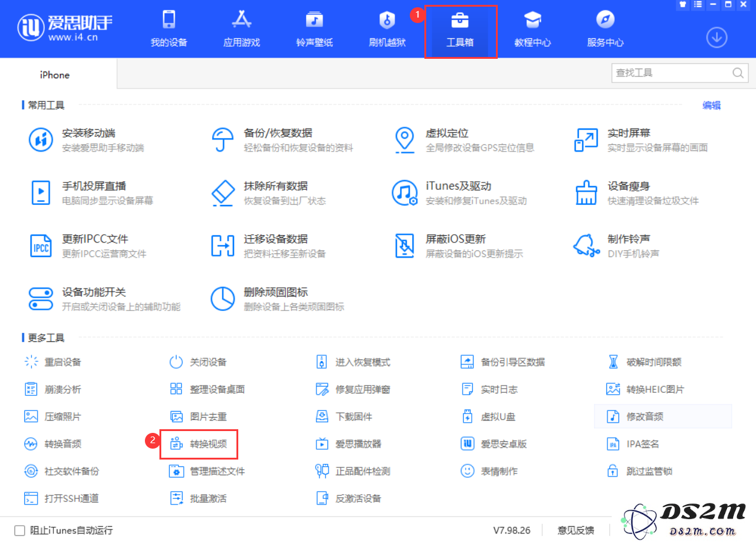This screenshot has width=756, height=542.
Task: Open the 安装移动端 tool
Action: pos(87,140)
